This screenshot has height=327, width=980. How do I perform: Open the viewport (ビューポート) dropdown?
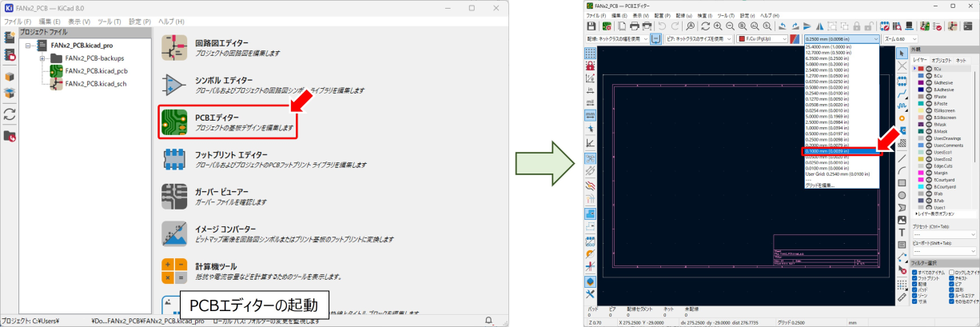[x=944, y=251]
